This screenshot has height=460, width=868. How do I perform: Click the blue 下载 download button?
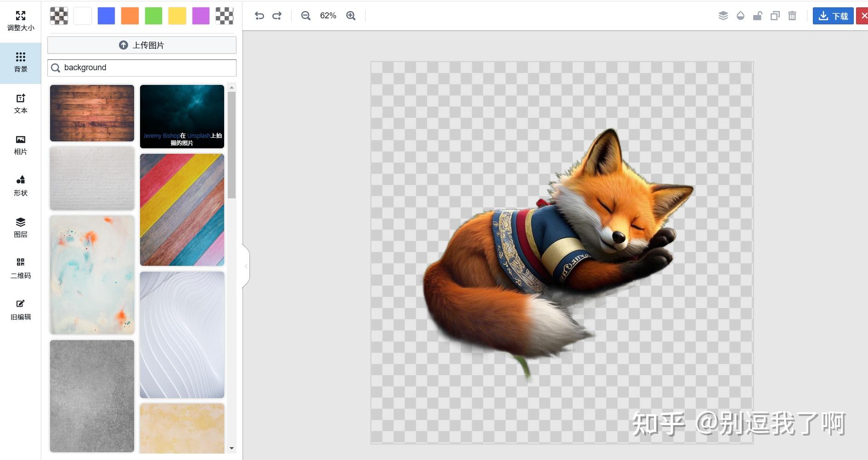[x=833, y=16]
